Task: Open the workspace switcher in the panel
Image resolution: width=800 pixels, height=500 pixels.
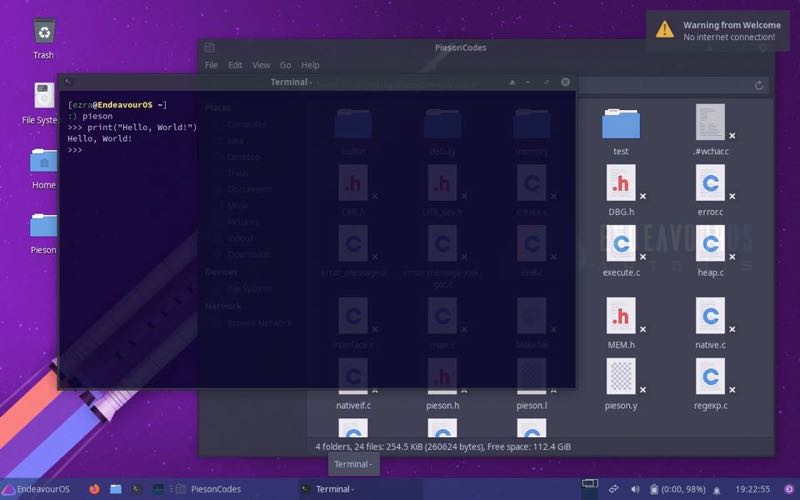Action: 590,488
